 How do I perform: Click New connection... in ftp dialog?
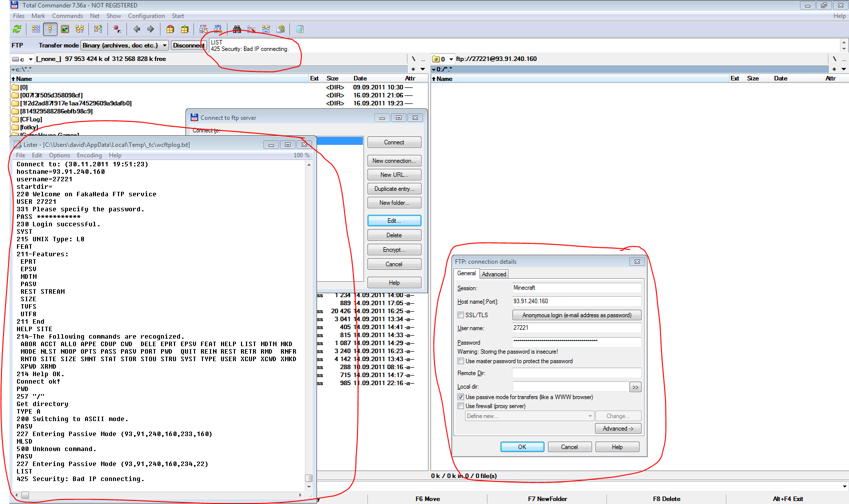click(394, 161)
